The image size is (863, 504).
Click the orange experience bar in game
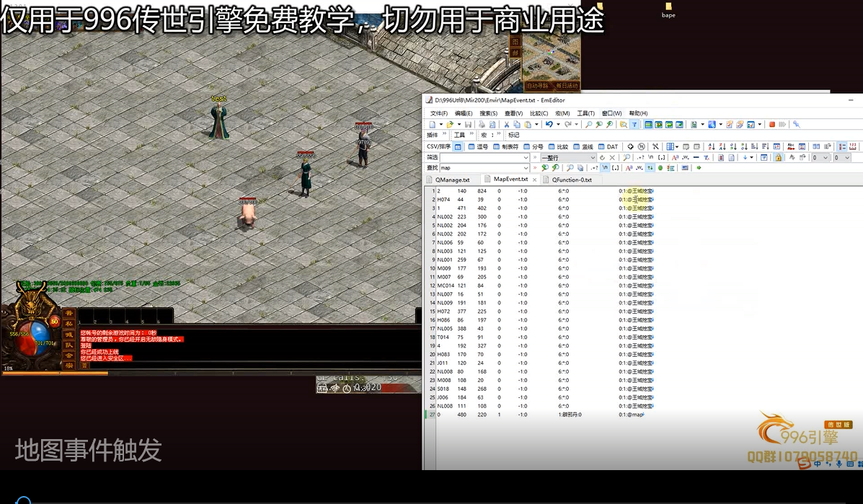click(55, 373)
